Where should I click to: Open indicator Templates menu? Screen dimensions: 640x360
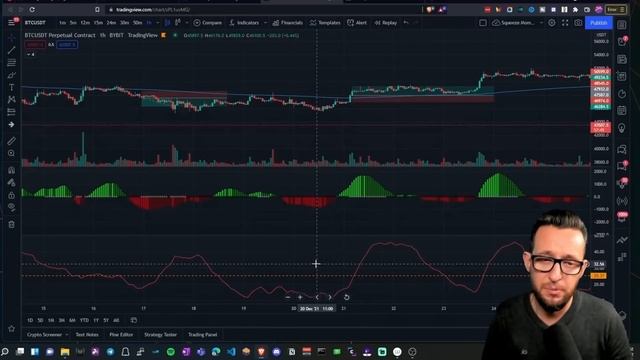[325, 23]
